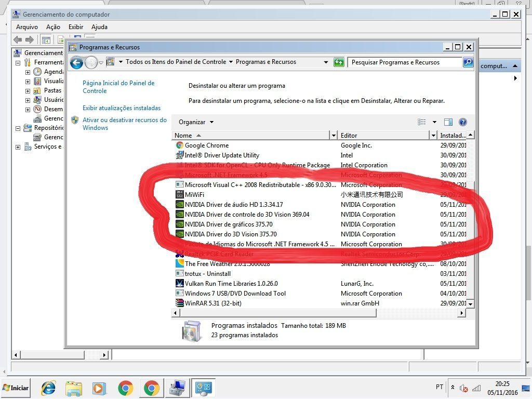This screenshot has width=532, height=399.
Task: Sort the list by Editor column header
Action: (384, 136)
